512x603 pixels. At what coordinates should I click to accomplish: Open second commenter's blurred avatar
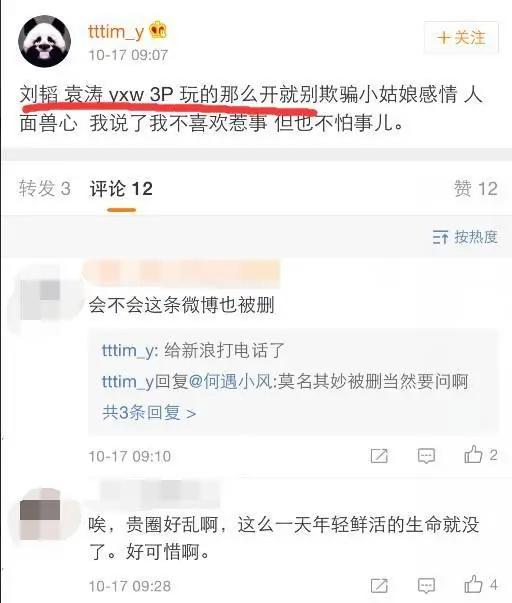41,515
